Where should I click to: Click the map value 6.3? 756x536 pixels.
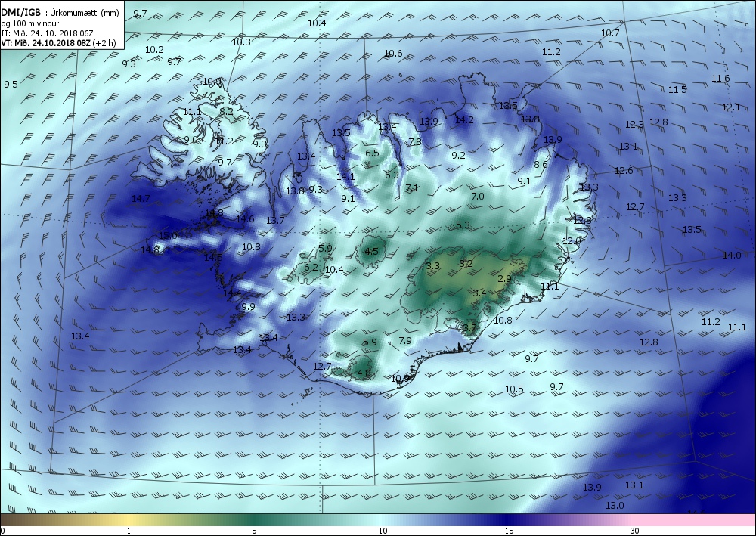(x=392, y=175)
